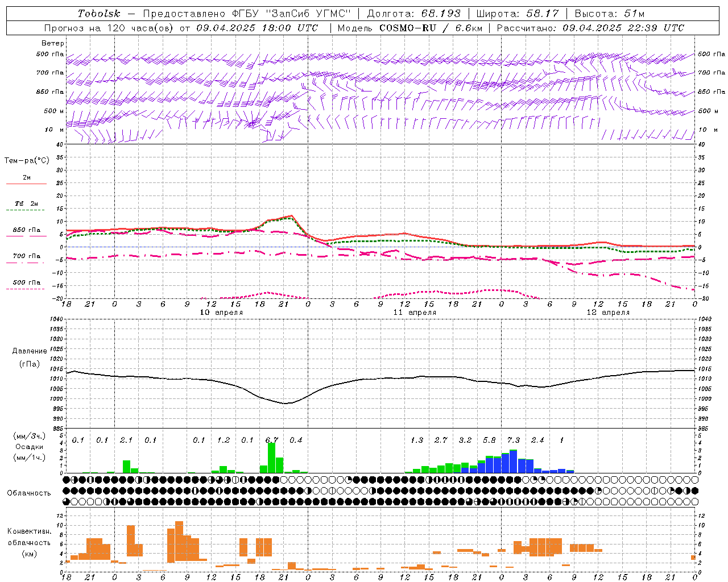This screenshot has width=728, height=582.
Task: Select "Прогноз на 120 часа(ов)" forecast text
Action: coord(110,28)
